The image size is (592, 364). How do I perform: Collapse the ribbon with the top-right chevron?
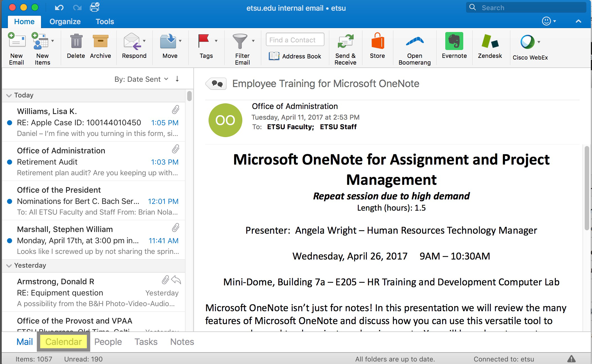pyautogui.click(x=578, y=21)
